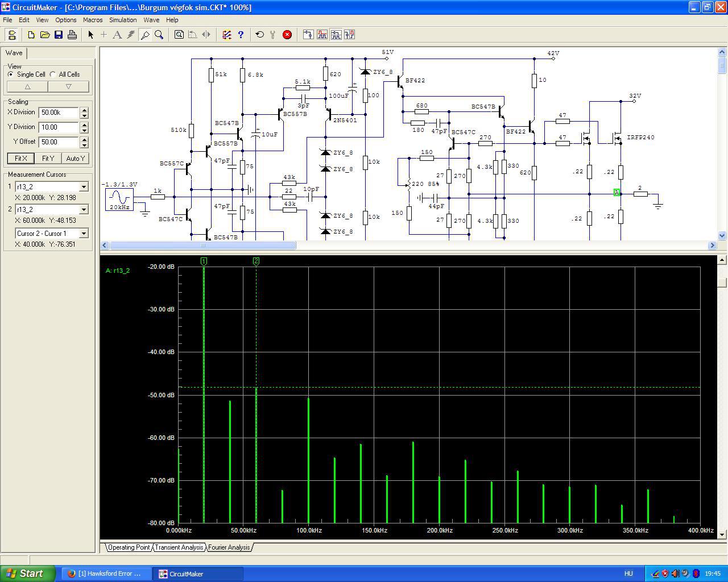Click the Y Division spinner arrows
Viewport: 728px width, 582px height.
tap(84, 127)
